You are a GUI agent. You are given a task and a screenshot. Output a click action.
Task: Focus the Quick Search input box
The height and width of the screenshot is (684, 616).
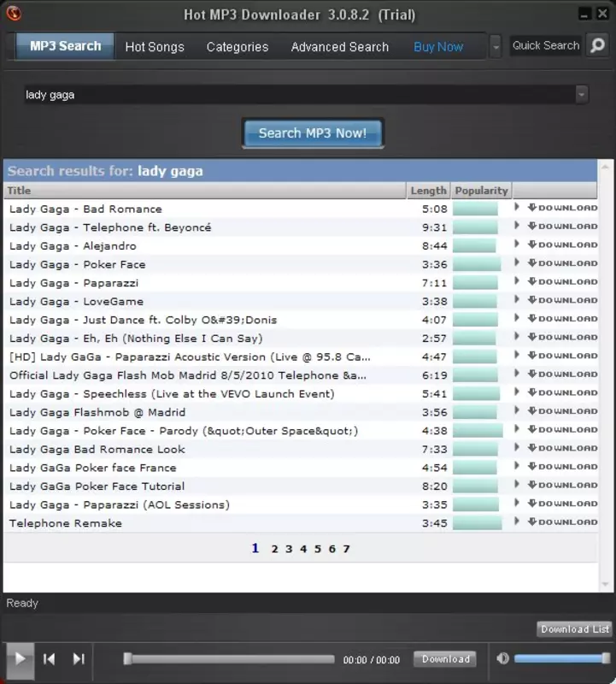point(546,45)
